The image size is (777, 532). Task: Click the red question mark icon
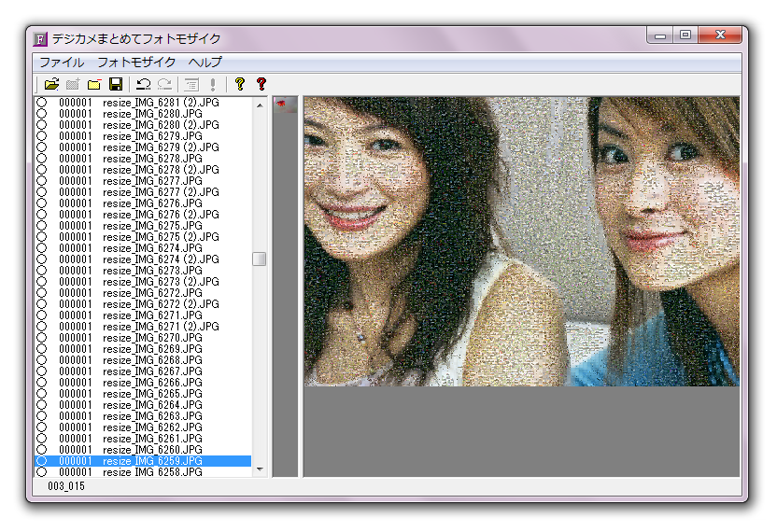[x=261, y=84]
